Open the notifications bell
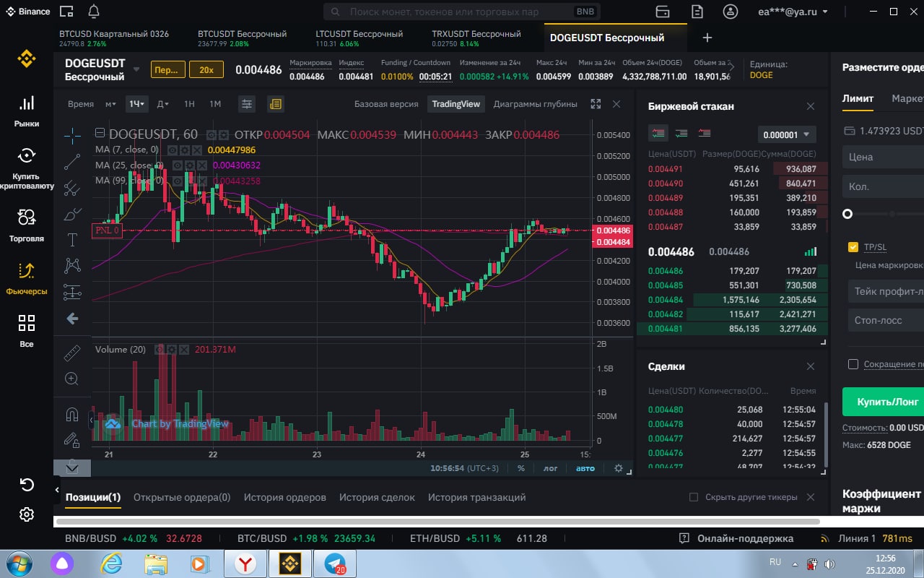The height and width of the screenshot is (578, 924). point(94,12)
